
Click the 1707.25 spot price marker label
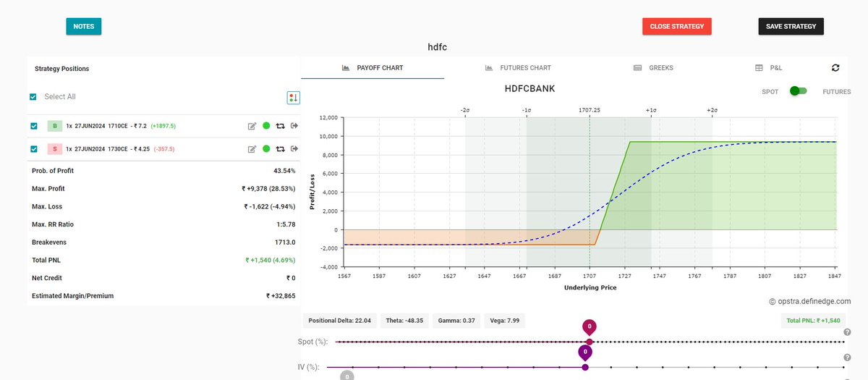(590, 110)
